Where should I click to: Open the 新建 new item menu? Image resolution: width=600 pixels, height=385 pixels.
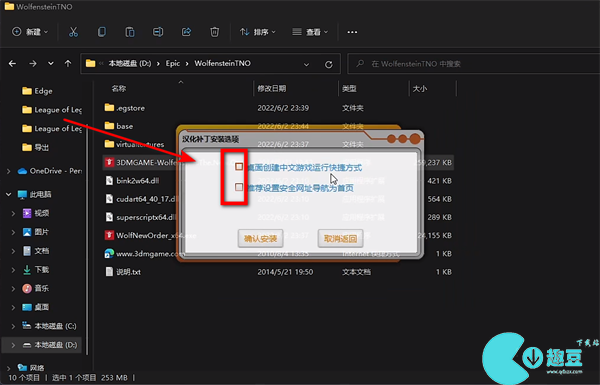pos(30,32)
